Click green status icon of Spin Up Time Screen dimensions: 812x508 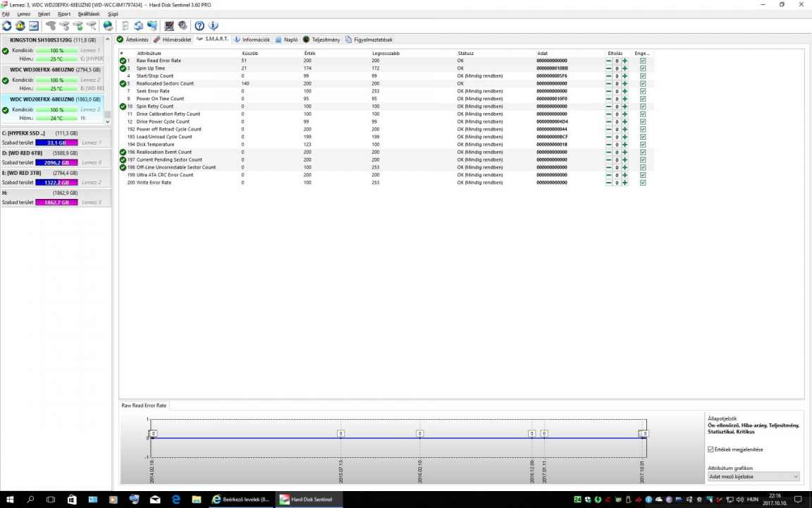click(x=123, y=68)
